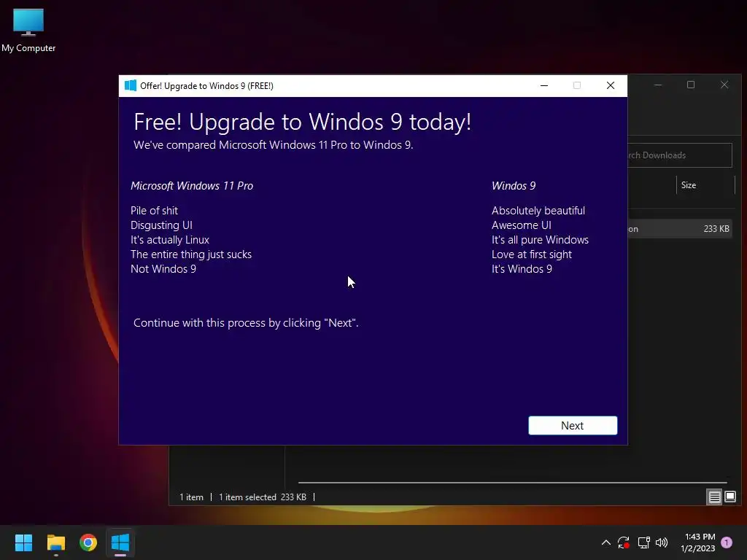747x560 pixels.
Task: Click 'The entire thing just sucks' text
Action: point(191,254)
